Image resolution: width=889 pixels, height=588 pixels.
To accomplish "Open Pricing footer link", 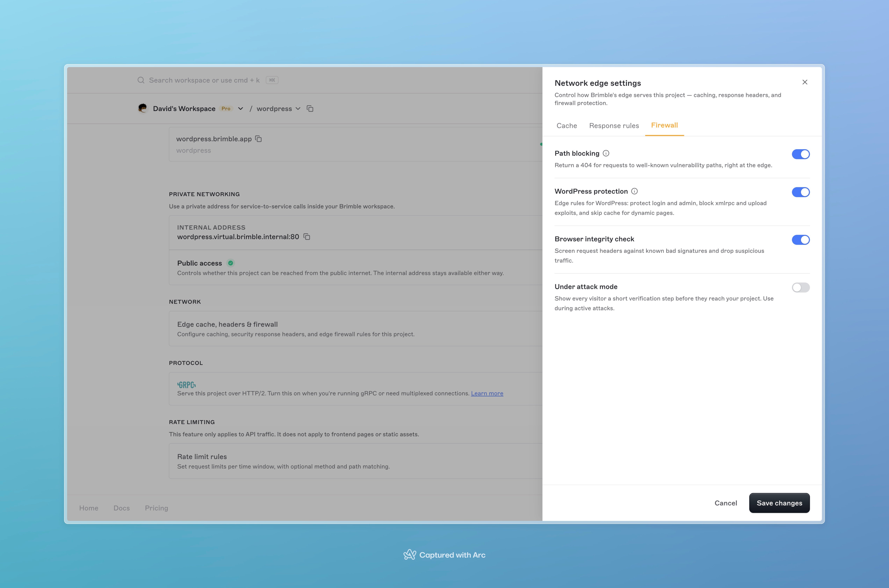I will (156, 508).
